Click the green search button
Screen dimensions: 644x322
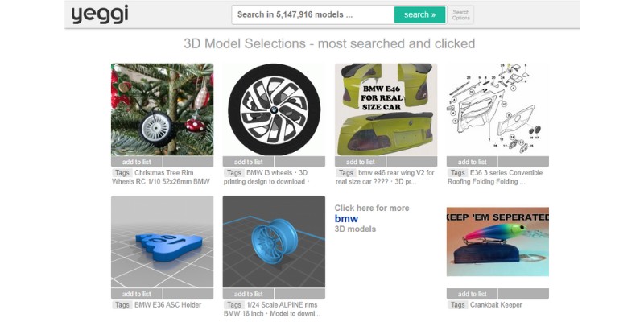(x=419, y=14)
